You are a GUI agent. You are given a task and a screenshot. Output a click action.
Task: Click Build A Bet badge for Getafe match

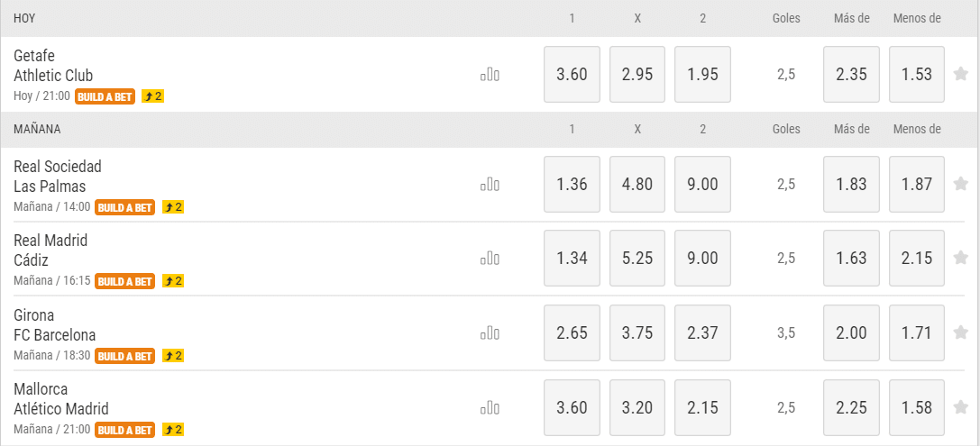[x=105, y=96]
